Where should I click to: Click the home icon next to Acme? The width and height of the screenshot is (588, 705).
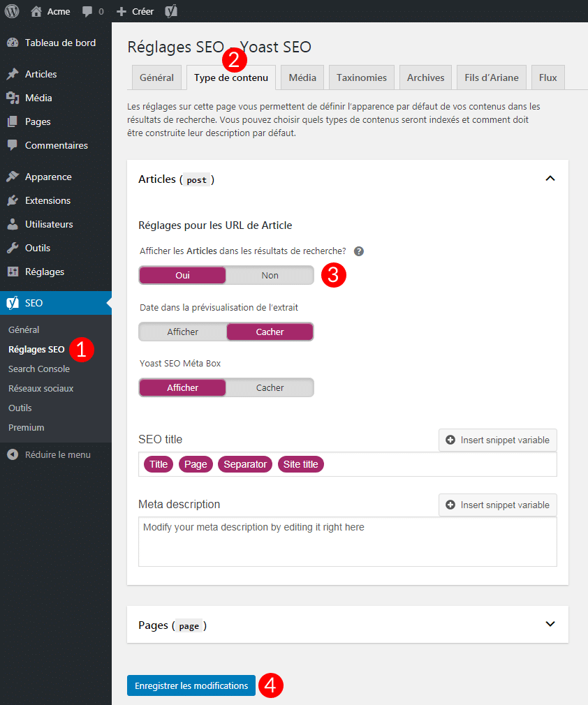pos(36,11)
